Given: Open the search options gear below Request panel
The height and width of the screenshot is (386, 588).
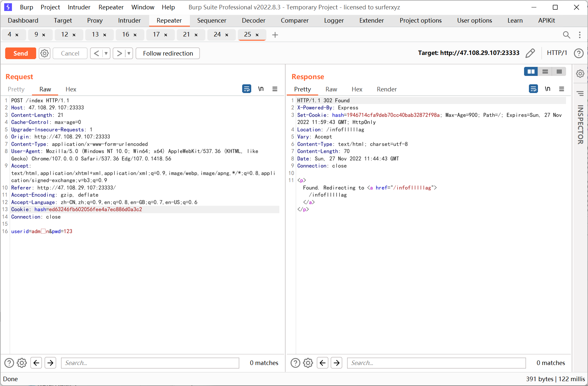Looking at the screenshot, I should tap(22, 363).
